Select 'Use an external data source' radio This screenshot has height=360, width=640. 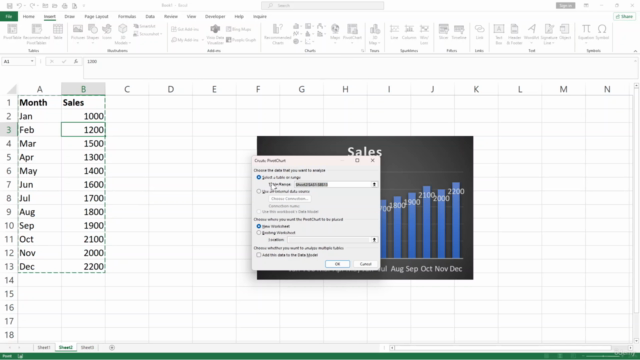[259, 191]
